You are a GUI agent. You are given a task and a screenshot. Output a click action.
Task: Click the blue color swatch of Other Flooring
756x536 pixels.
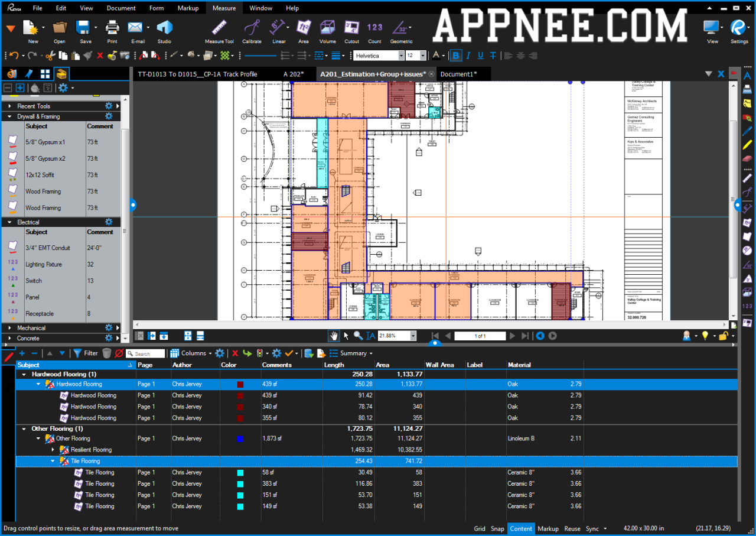[240, 439]
